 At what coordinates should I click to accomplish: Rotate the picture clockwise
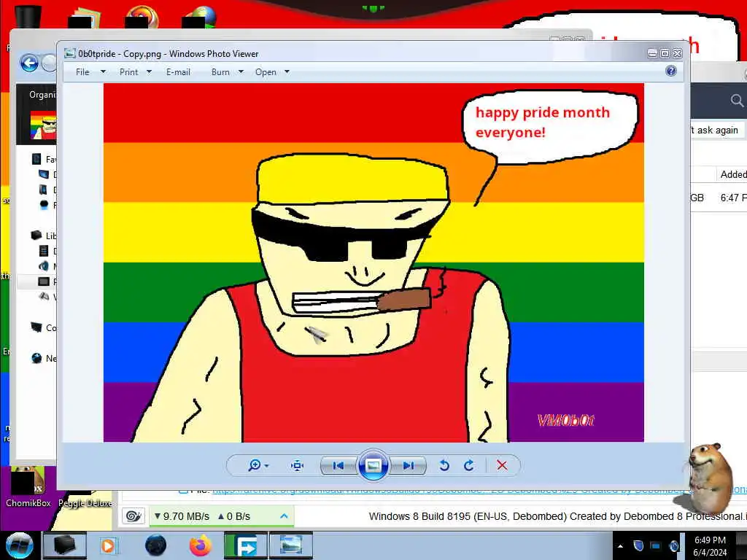pos(469,465)
